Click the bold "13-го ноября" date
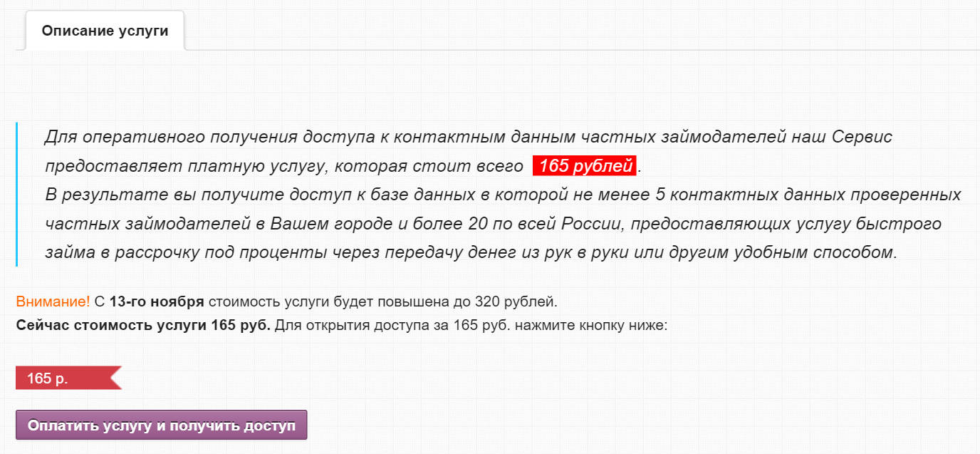Image resolution: width=980 pixels, height=454 pixels. (x=157, y=301)
